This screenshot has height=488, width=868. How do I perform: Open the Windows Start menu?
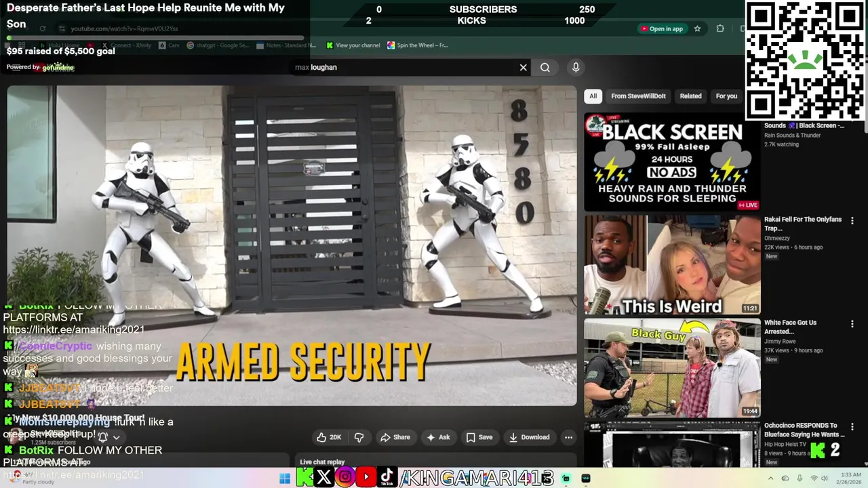point(285,479)
